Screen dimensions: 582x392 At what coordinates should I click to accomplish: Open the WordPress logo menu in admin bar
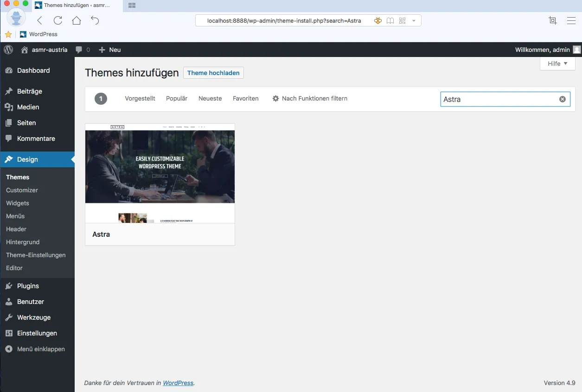[8, 50]
